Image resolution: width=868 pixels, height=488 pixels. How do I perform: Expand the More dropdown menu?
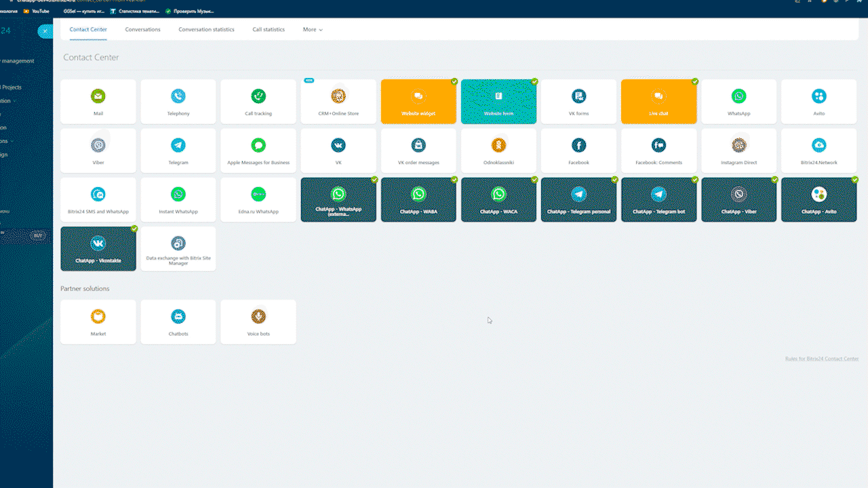tap(313, 30)
